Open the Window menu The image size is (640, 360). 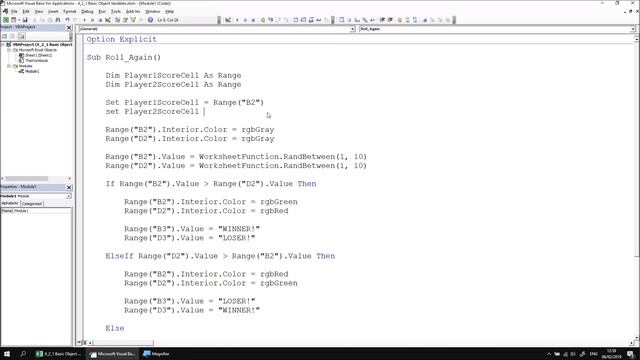point(152,11)
